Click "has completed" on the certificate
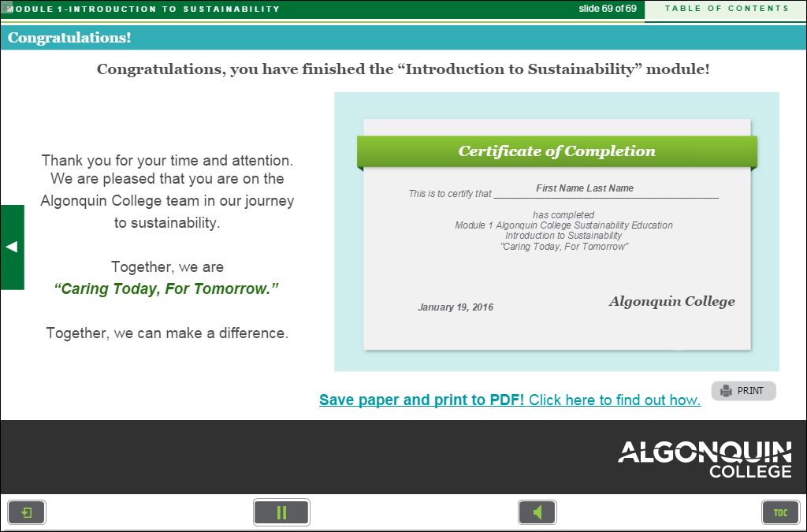 pos(563,215)
